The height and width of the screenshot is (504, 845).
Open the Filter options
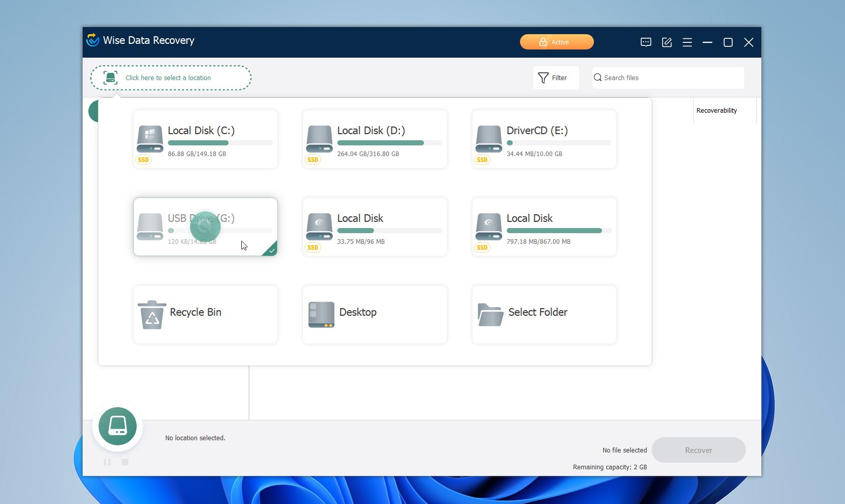[555, 78]
